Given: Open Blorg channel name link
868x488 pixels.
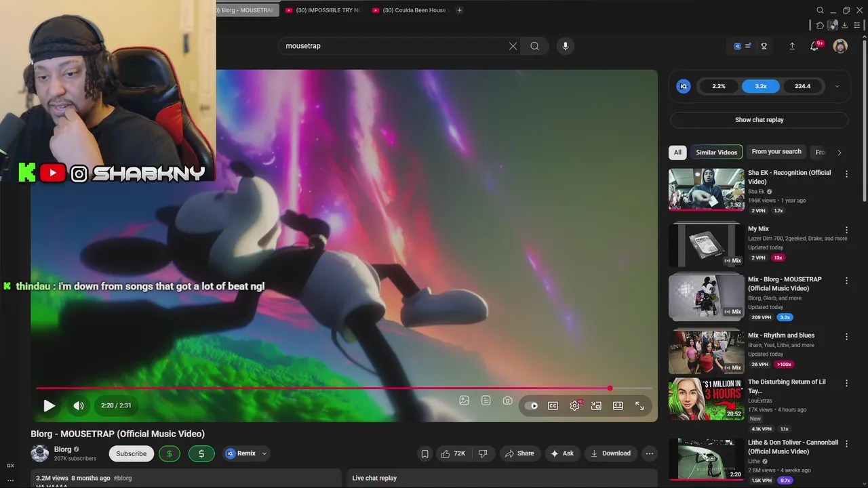Looking at the screenshot, I should coord(62,449).
